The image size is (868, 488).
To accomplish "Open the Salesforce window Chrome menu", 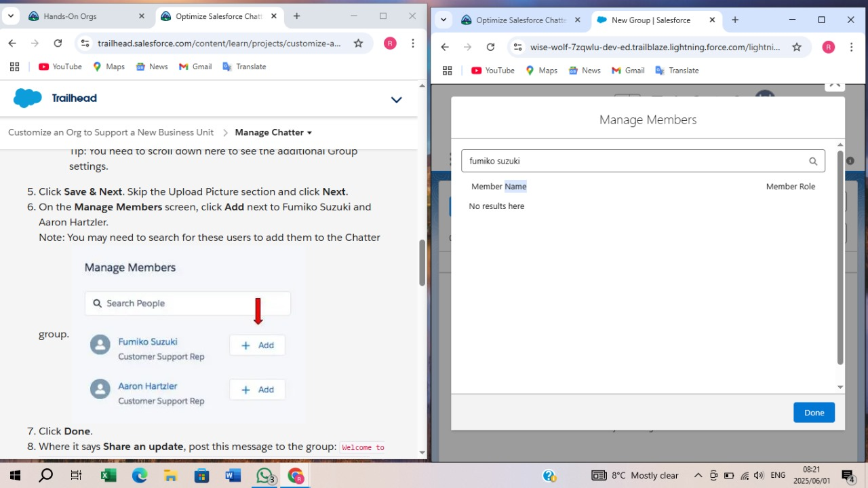I will coord(850,47).
